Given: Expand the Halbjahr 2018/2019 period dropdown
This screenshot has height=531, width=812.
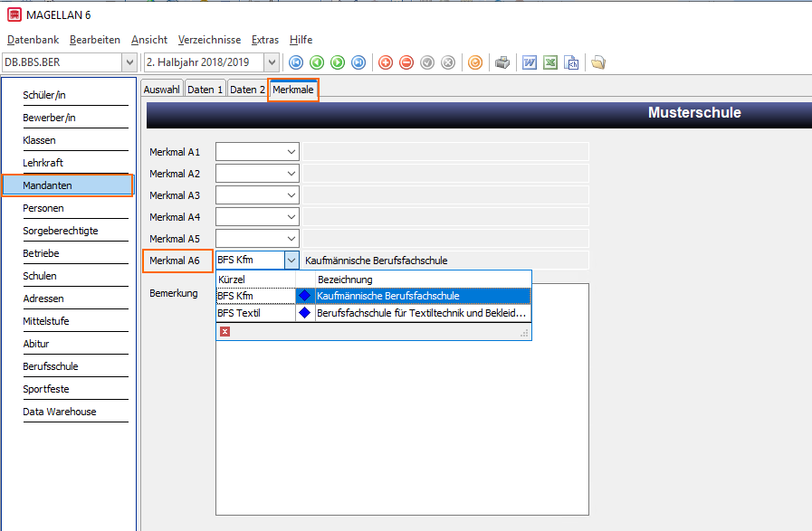Looking at the screenshot, I should click(272, 62).
